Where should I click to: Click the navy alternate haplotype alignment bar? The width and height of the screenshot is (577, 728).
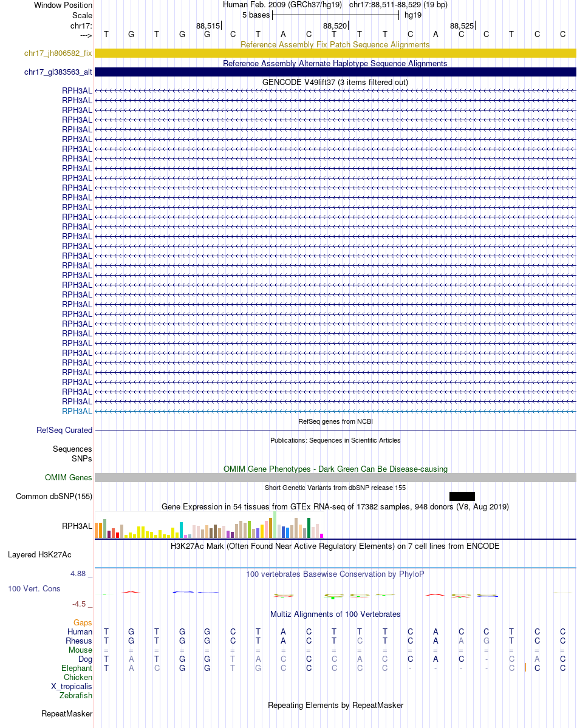pos(335,72)
